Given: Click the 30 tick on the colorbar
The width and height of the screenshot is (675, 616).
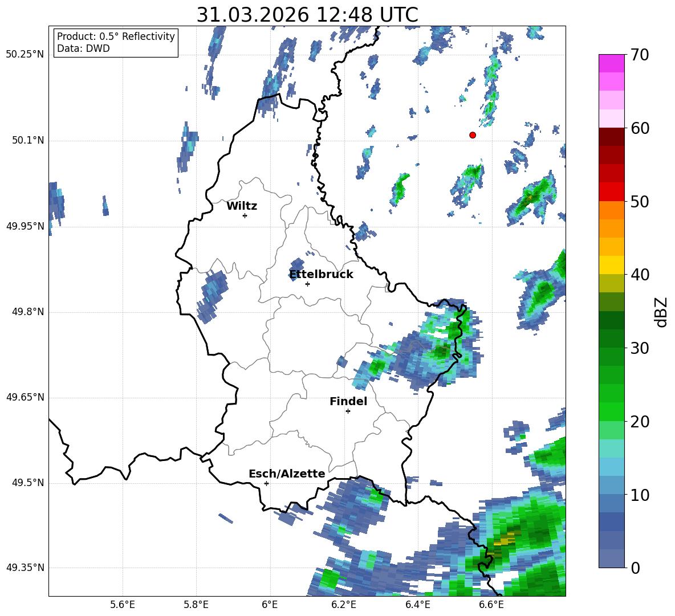Looking at the screenshot, I should pos(639,348).
